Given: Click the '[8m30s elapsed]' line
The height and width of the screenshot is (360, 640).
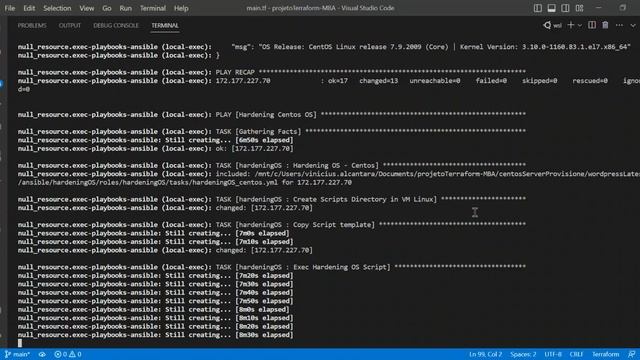Looking at the screenshot, I should tap(156, 335).
